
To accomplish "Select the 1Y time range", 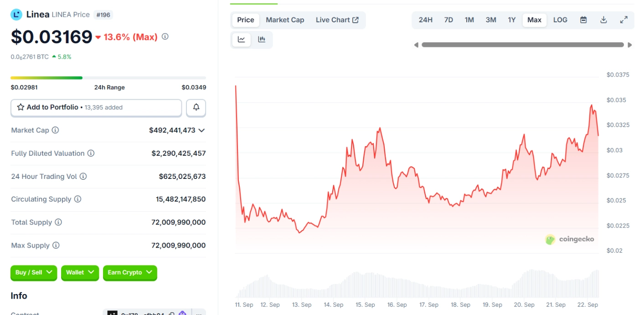I will click(x=512, y=20).
